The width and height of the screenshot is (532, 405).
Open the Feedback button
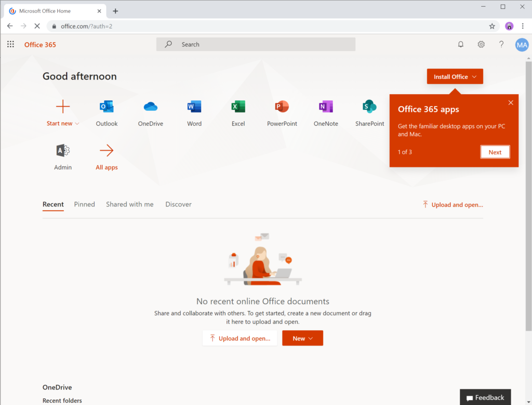click(x=485, y=397)
